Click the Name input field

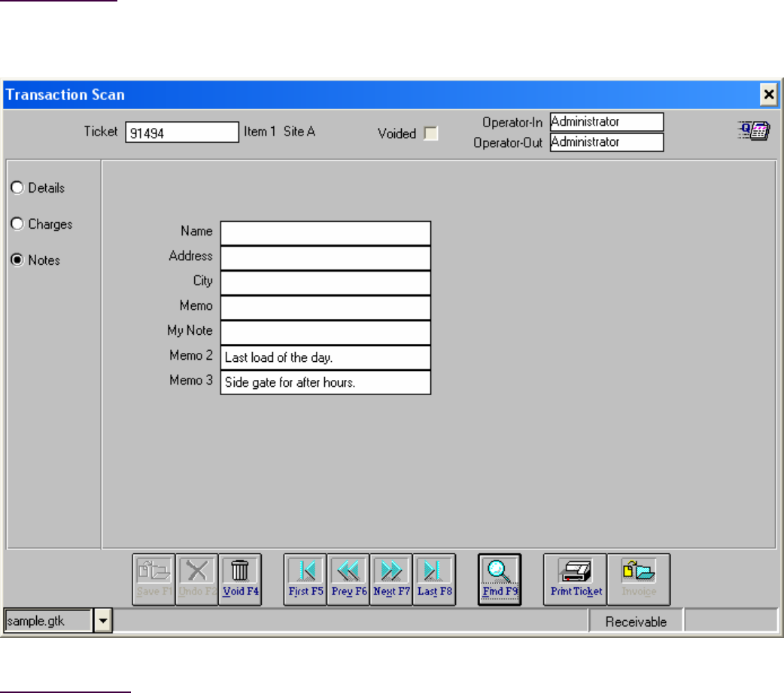tap(325, 233)
